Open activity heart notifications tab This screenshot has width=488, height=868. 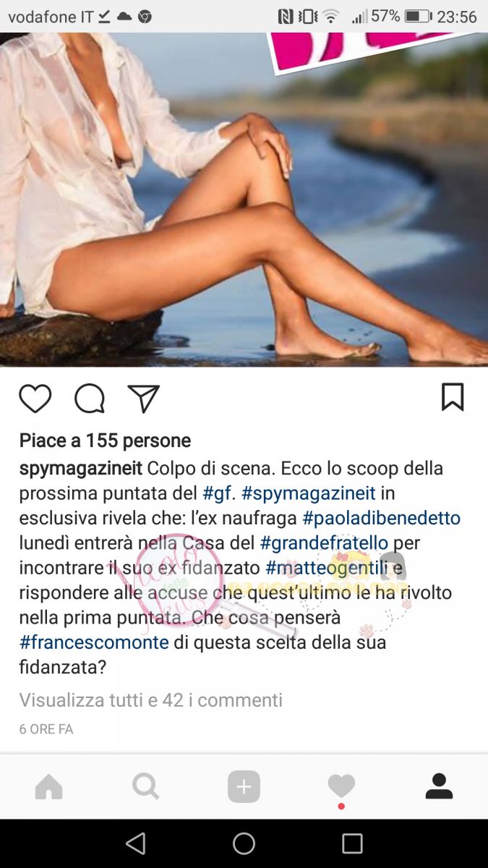[341, 786]
